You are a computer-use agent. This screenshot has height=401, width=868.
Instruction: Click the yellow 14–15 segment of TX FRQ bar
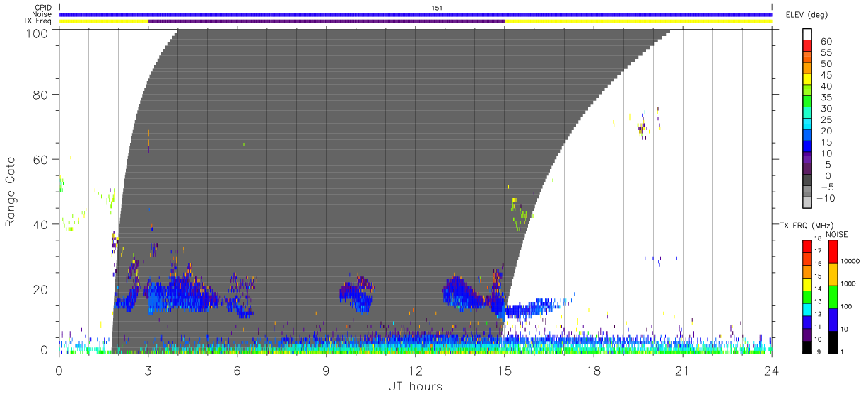[x=807, y=284]
